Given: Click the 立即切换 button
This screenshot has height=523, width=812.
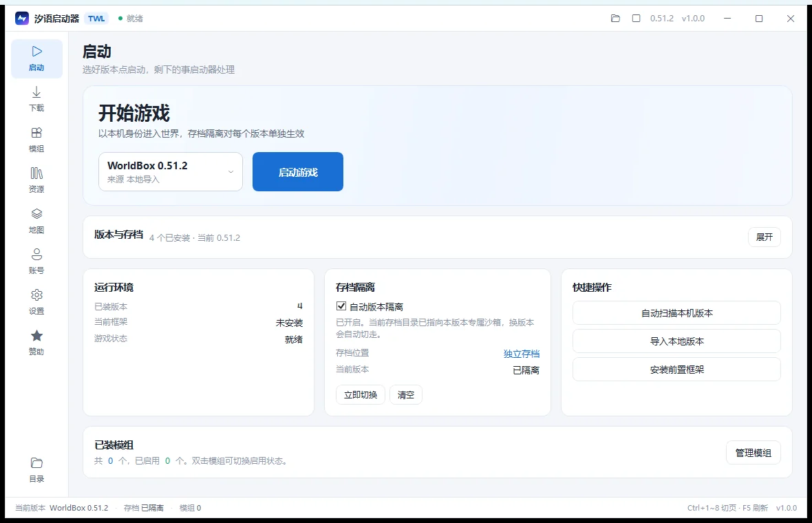Looking at the screenshot, I should (x=361, y=395).
